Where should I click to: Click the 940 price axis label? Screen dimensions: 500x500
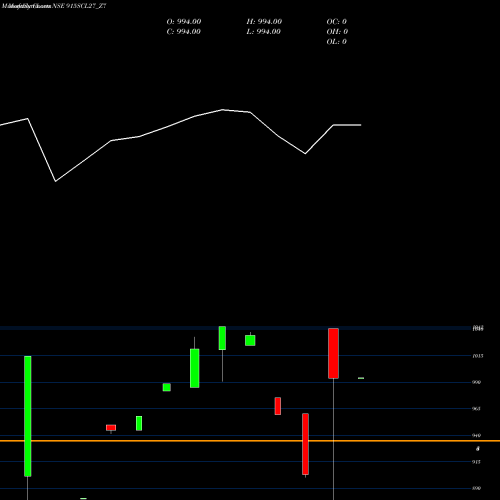click(476, 435)
